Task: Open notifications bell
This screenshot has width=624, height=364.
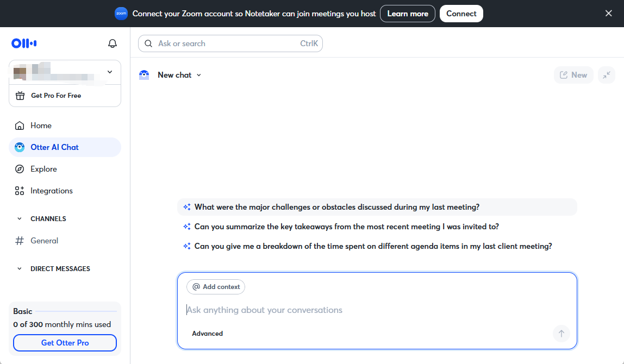Action: pyautogui.click(x=113, y=43)
